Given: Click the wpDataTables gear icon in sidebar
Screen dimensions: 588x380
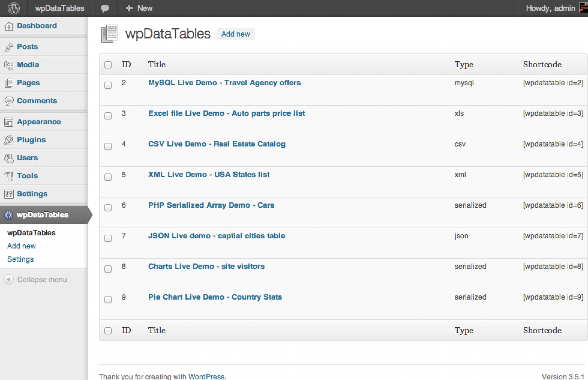Looking at the screenshot, I should pos(9,215).
